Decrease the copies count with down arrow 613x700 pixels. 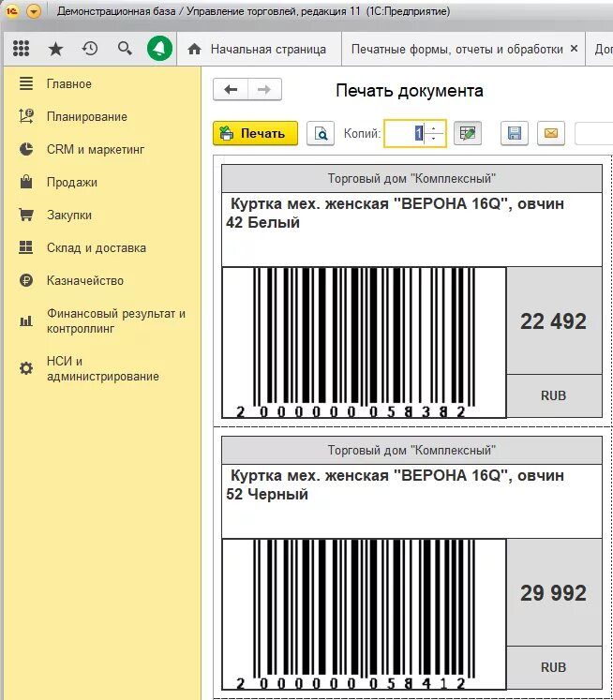434,139
